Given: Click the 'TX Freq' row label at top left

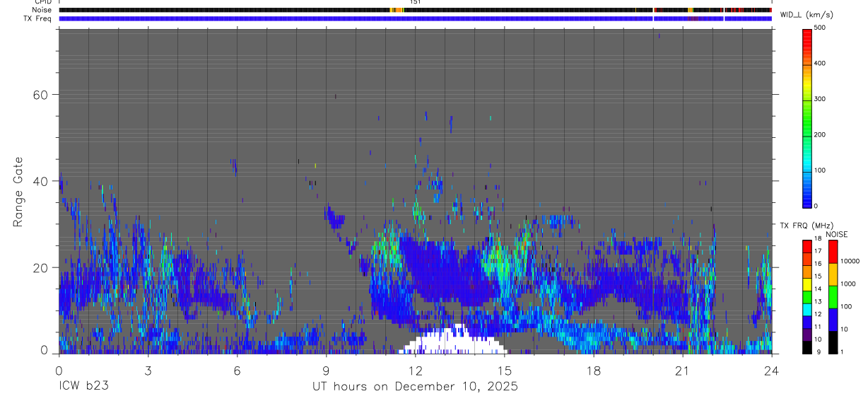Looking at the screenshot, I should coord(38,18).
